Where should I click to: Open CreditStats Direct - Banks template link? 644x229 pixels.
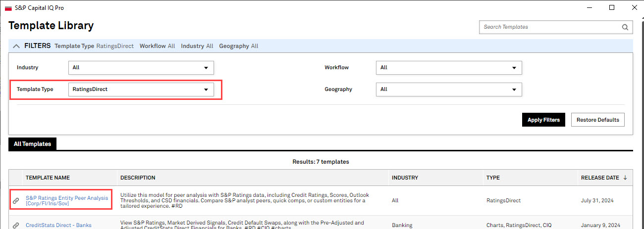tap(58, 226)
